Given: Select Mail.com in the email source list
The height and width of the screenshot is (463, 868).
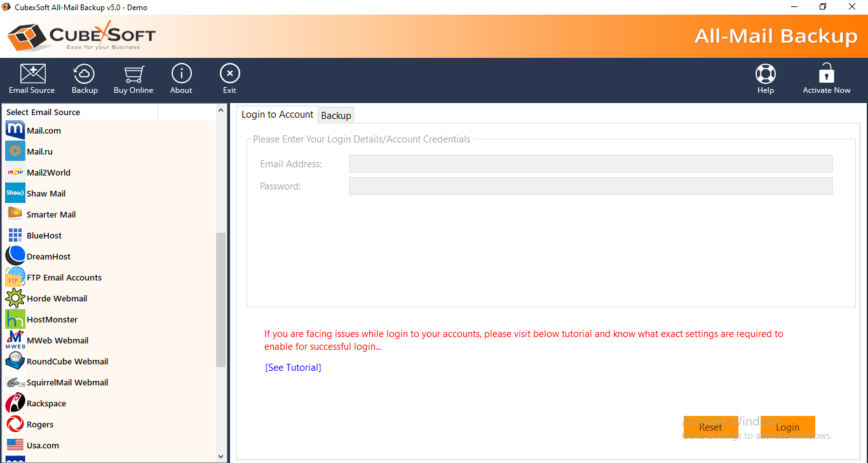Looking at the screenshot, I should click(x=43, y=130).
